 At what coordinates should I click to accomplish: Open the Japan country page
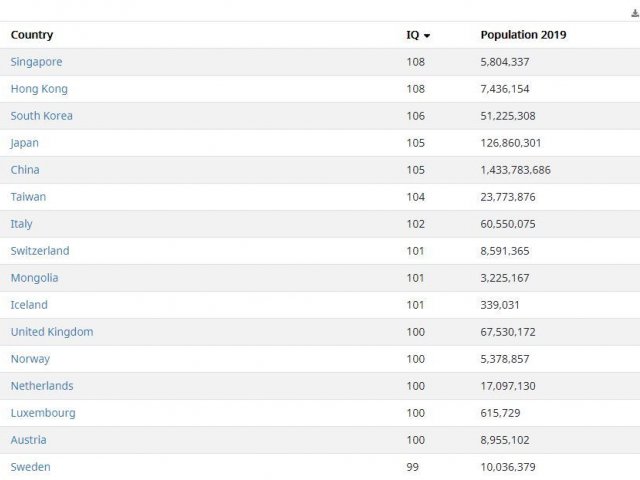click(x=24, y=143)
